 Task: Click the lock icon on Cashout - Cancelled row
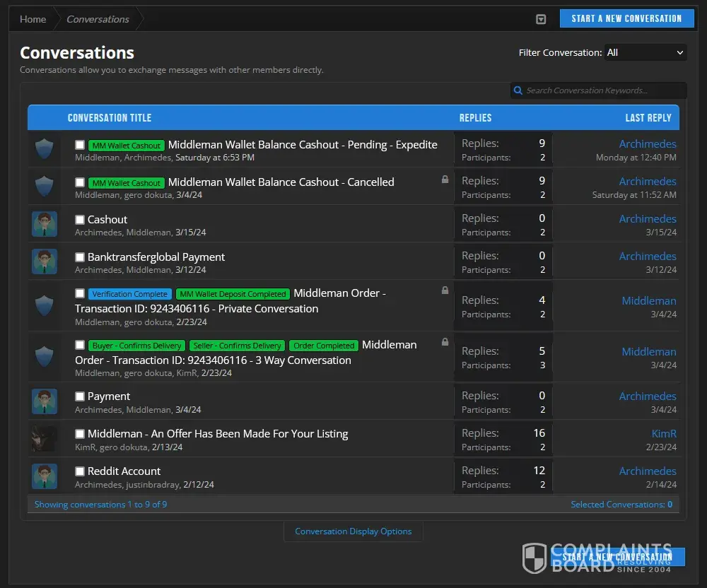coord(445,180)
